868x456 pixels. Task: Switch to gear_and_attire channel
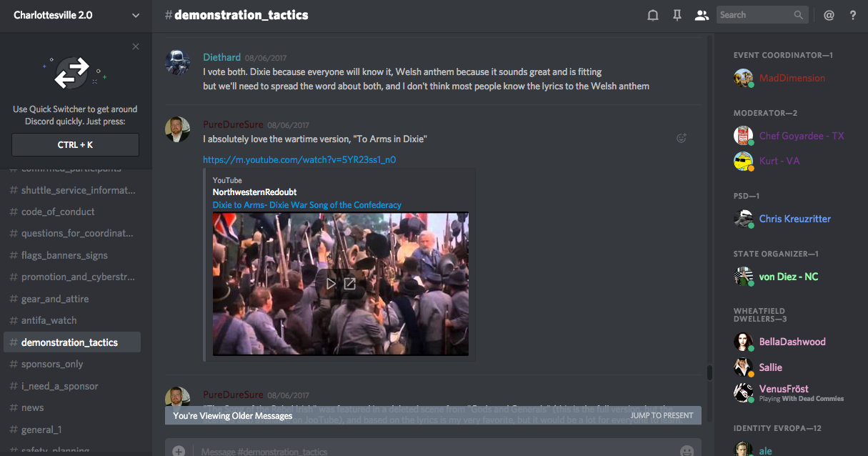tap(55, 299)
